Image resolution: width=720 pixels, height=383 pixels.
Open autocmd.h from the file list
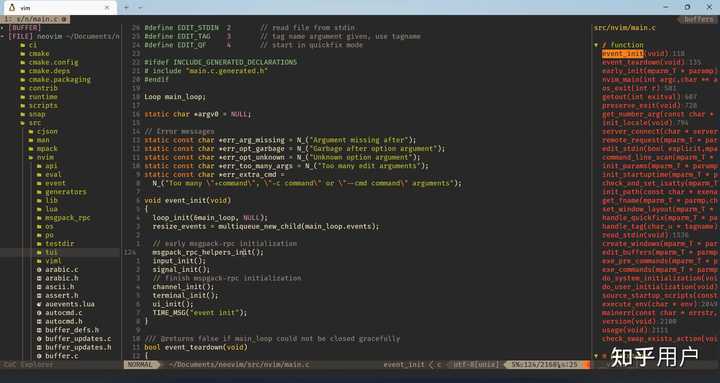(x=64, y=321)
